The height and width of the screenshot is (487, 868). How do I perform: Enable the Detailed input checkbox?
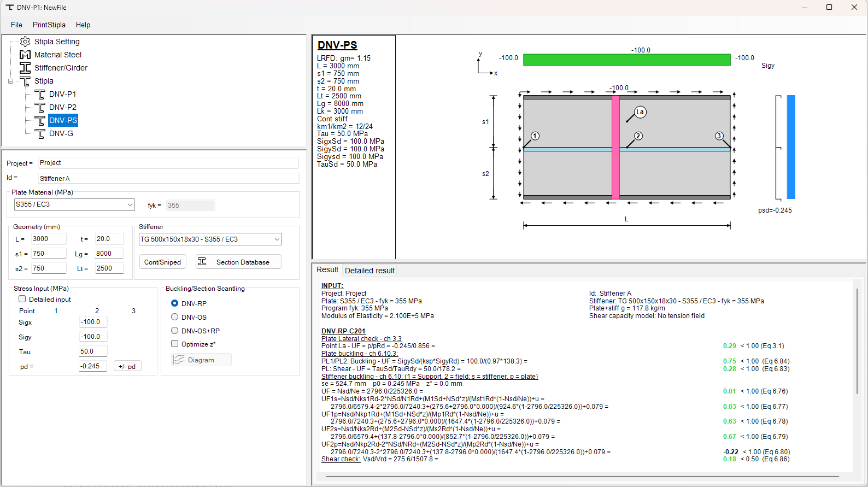[x=22, y=299]
